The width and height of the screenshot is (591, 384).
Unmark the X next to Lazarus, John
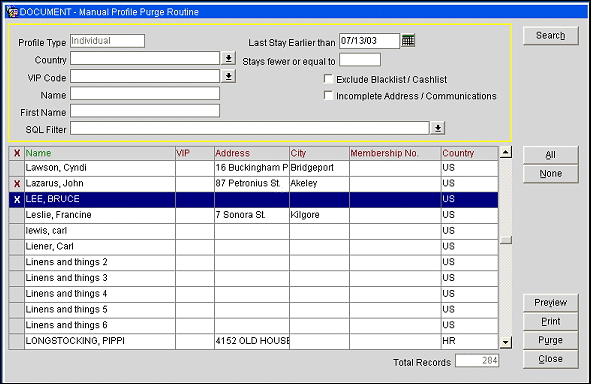[17, 184]
